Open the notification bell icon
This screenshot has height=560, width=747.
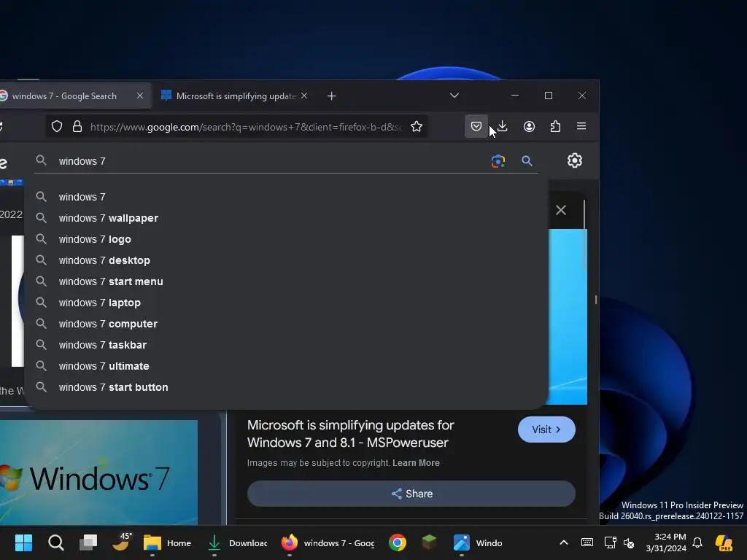pyautogui.click(x=697, y=542)
